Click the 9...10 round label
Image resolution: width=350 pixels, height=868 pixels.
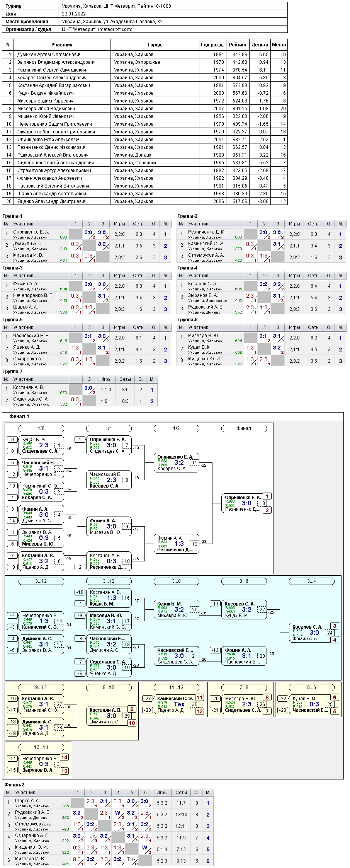pyautogui.click(x=109, y=687)
